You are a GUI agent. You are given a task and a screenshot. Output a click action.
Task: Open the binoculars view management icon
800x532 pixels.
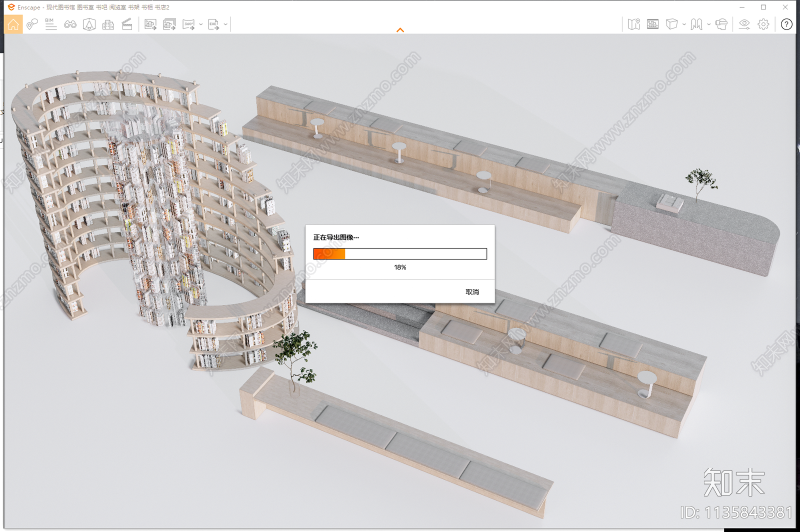70,24
